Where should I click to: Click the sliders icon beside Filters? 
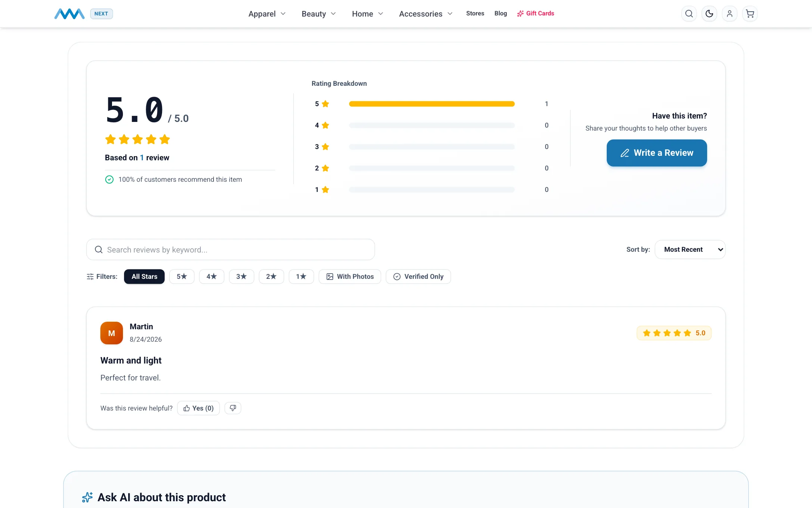[x=90, y=277]
